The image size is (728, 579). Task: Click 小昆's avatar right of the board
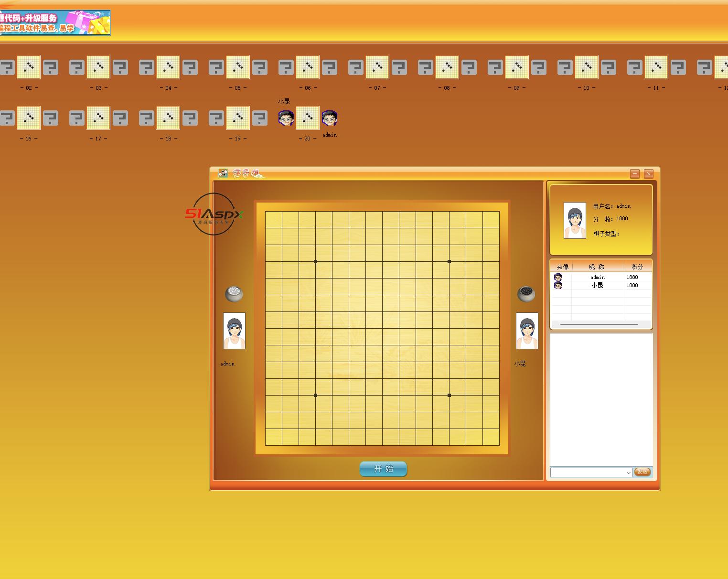527,331
